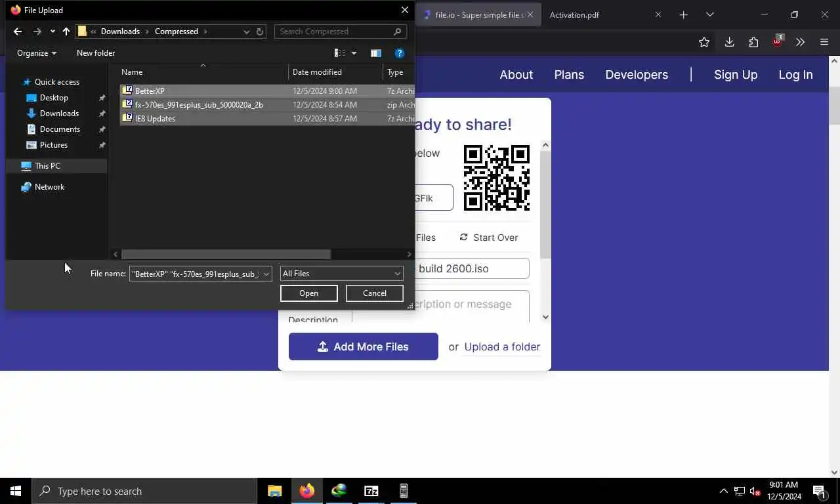840x504 pixels.
Task: Open recent locations dropdown arrow
Action: pos(52,31)
